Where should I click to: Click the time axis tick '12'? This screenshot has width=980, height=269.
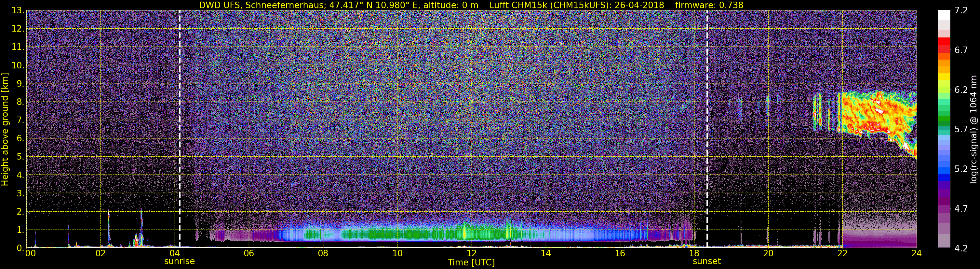[471, 253]
